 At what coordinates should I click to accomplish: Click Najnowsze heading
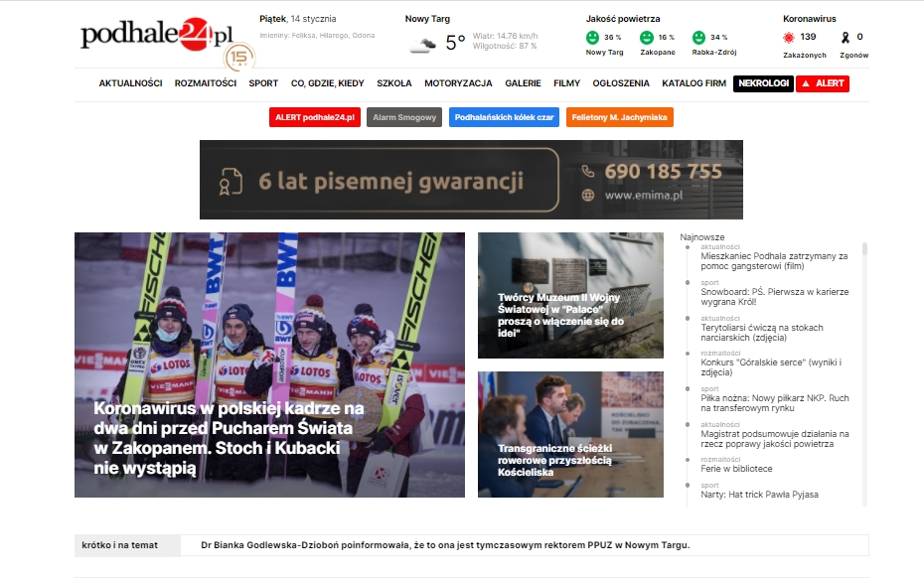[701, 237]
